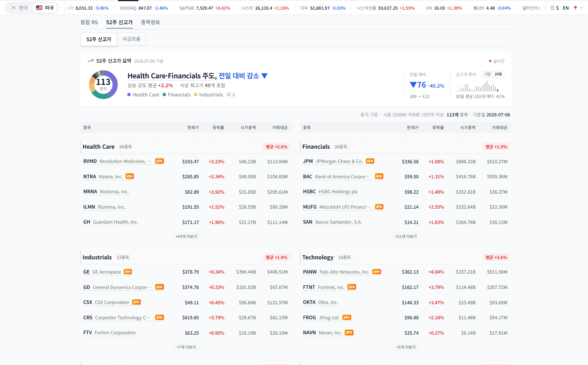Screen dimensions: 588x365
Task: Click the ATH badge beside JFrog Ltd.
Action: click(347, 317)
